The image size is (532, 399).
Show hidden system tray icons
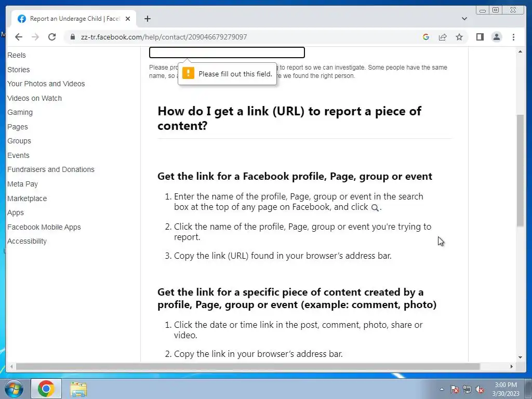[x=442, y=389]
